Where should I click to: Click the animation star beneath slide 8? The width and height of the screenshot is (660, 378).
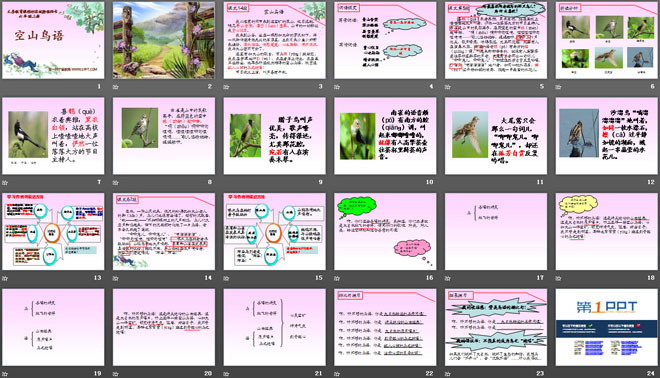click(116, 182)
